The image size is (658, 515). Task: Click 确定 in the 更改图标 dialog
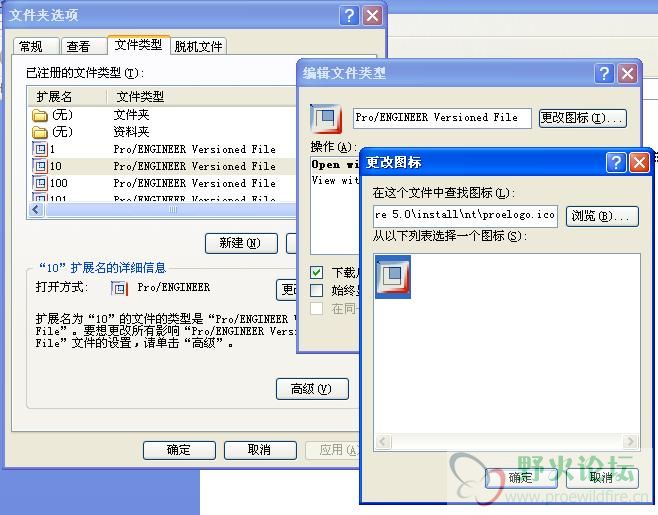coord(521,478)
